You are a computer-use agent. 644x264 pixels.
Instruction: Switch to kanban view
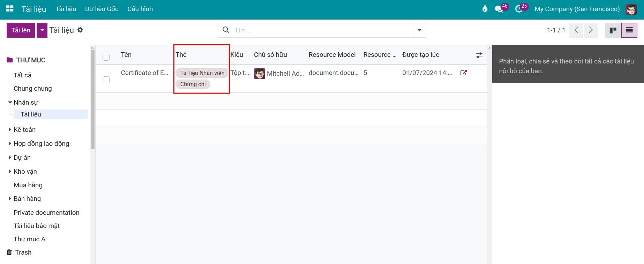coord(613,30)
